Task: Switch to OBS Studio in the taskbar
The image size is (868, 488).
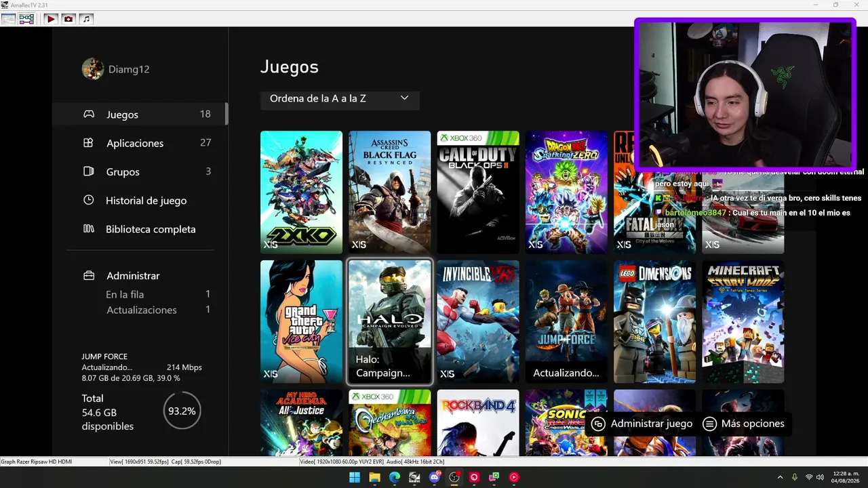Action: [454, 477]
